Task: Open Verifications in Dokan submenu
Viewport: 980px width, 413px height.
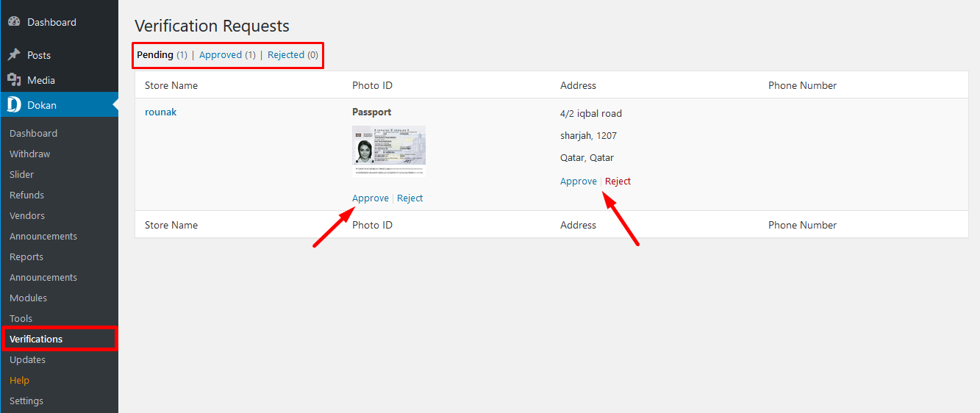Action: click(x=36, y=340)
